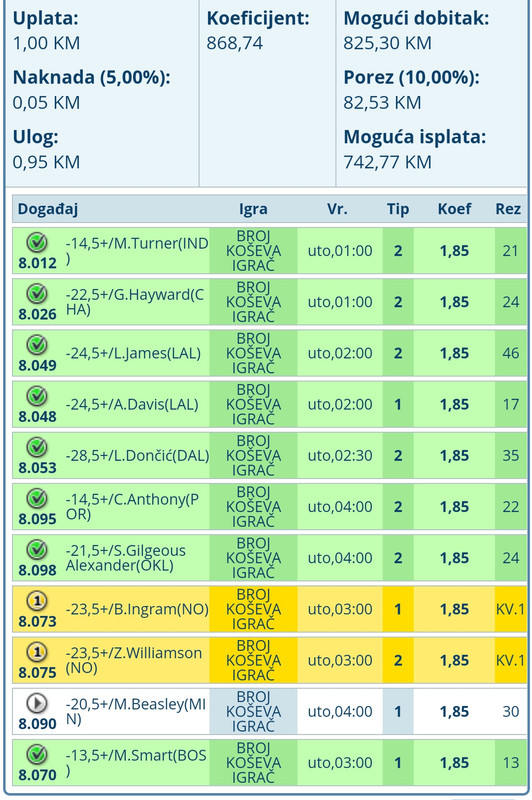Click the Ulog value 0,95 KM
Image resolution: width=532 pixels, height=800 pixels.
pyautogui.click(x=46, y=162)
